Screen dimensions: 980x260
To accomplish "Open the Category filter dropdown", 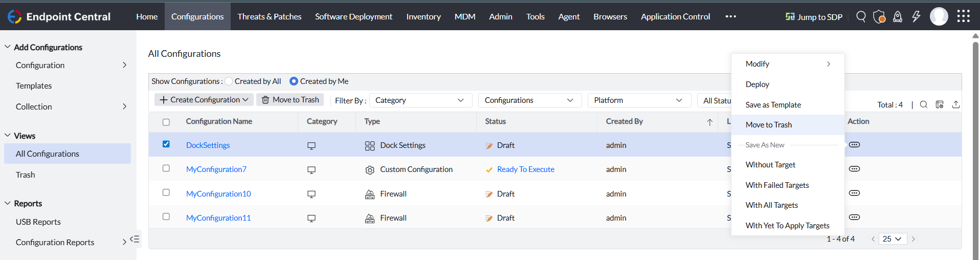I will 419,100.
